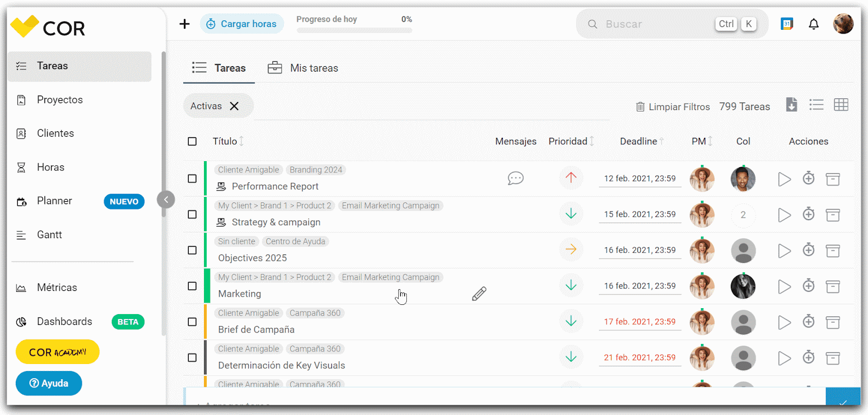Open stopwatch icon on Performance Report row
The width and height of the screenshot is (868, 415).
(809, 178)
